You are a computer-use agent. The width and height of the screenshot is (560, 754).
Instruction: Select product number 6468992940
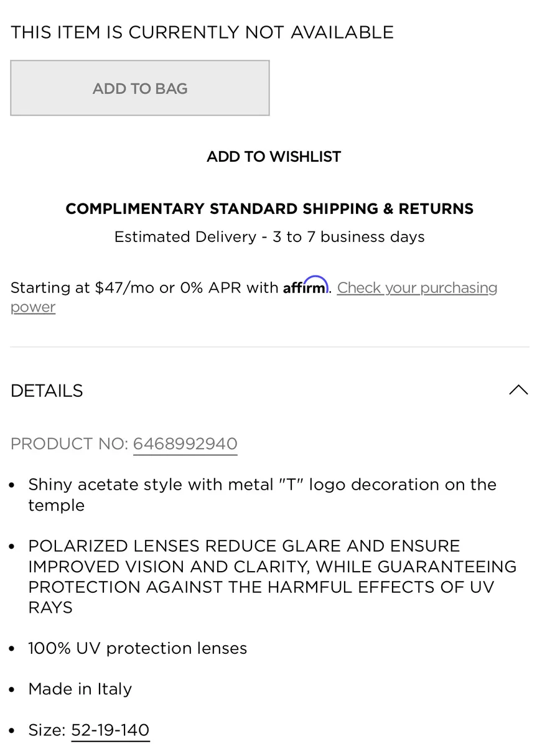185,444
